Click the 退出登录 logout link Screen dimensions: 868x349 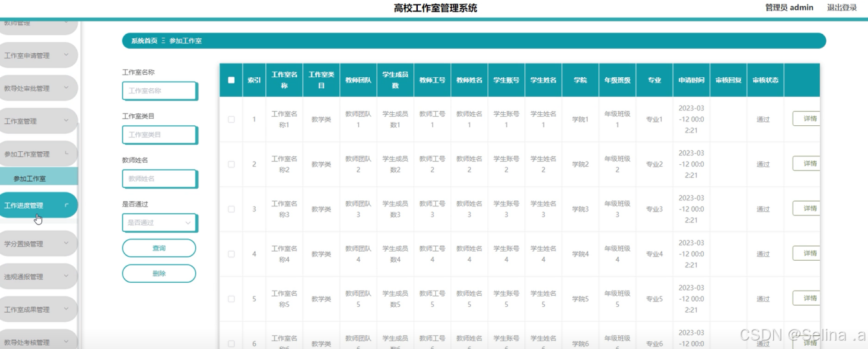point(842,8)
